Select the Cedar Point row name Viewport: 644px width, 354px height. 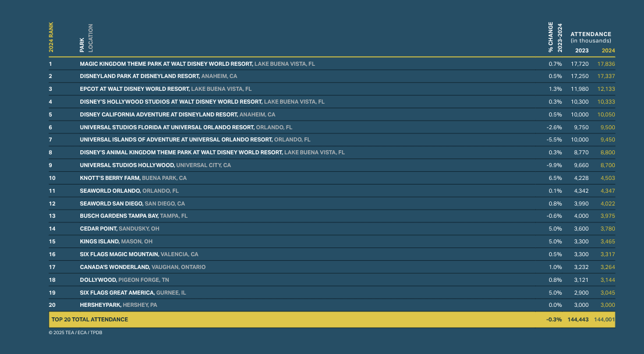pos(98,229)
